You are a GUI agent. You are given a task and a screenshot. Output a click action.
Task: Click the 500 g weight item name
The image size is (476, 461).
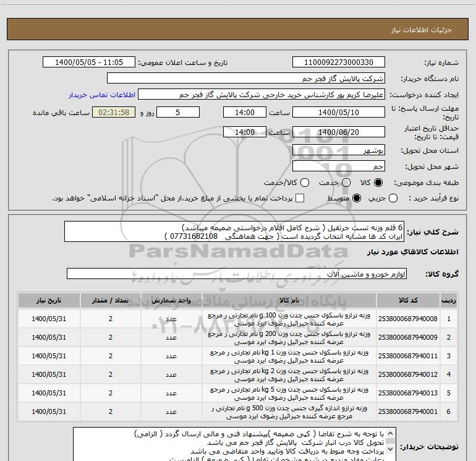click(289, 412)
